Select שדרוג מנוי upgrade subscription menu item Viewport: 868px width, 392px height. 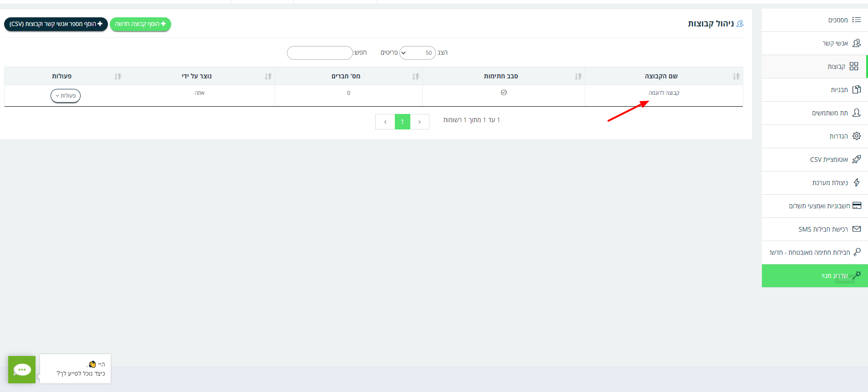tap(834, 276)
